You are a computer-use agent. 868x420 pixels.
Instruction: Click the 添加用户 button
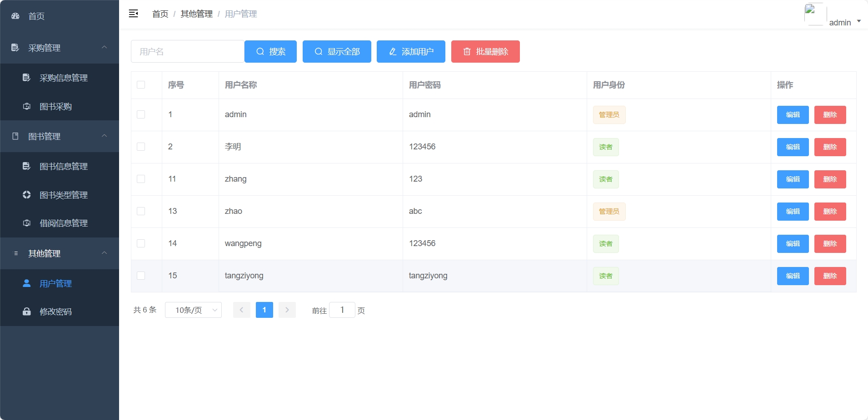click(411, 51)
